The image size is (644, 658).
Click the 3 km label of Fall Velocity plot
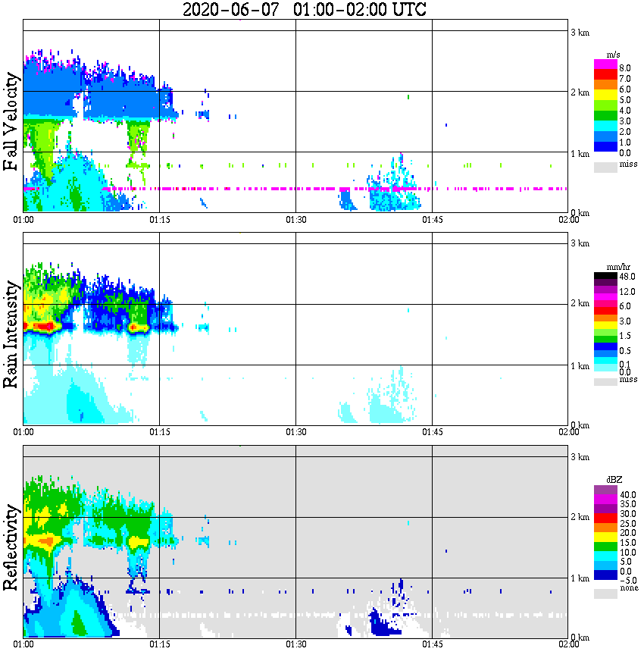click(x=580, y=33)
